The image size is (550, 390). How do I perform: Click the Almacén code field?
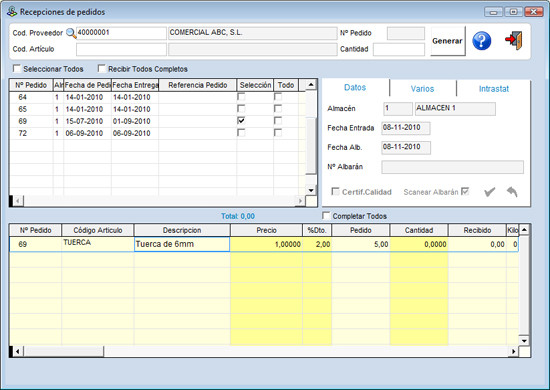(398, 109)
